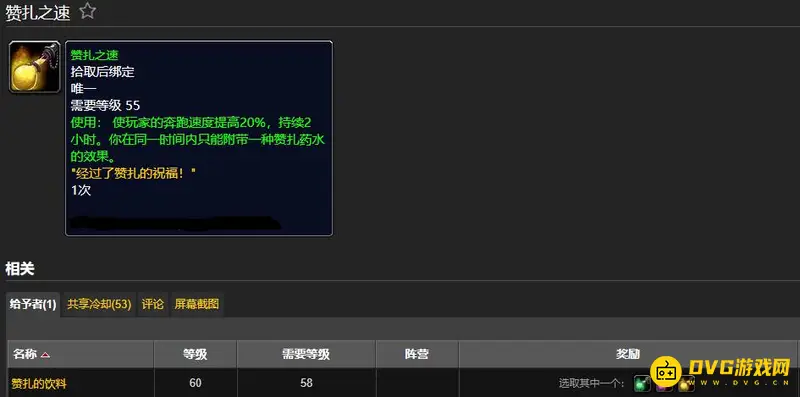Click the 1次 charges text in tooltip
The width and height of the screenshot is (800, 397).
tap(81, 190)
